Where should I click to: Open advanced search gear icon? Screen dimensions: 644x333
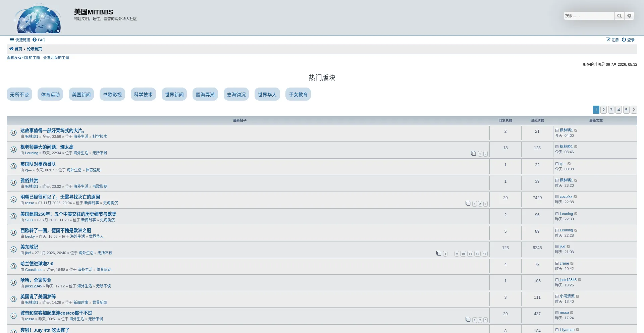pyautogui.click(x=629, y=16)
